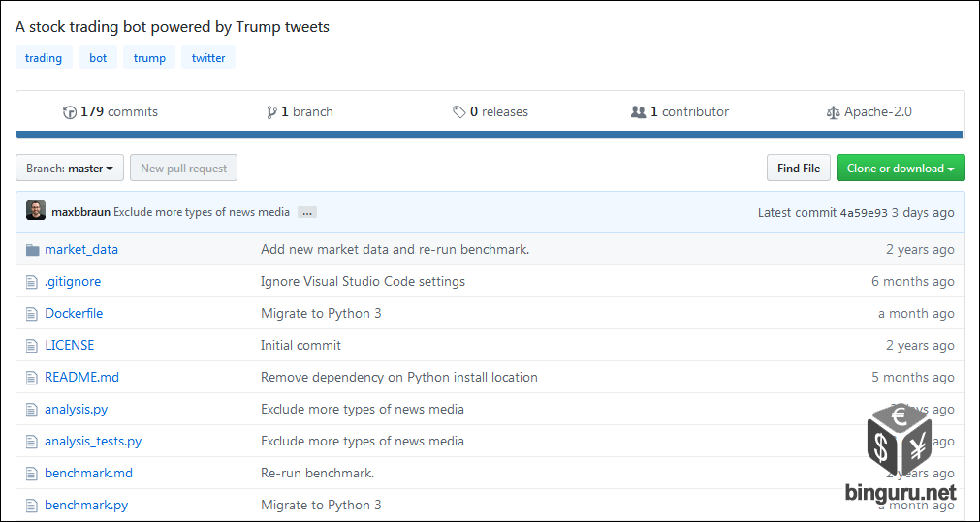Click the benchmark.py file icon
980x522 pixels.
pos(32,506)
